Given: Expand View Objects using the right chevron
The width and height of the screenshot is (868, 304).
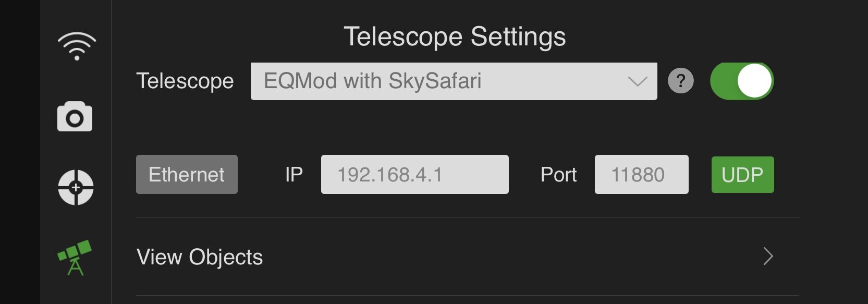Looking at the screenshot, I should point(768,257).
